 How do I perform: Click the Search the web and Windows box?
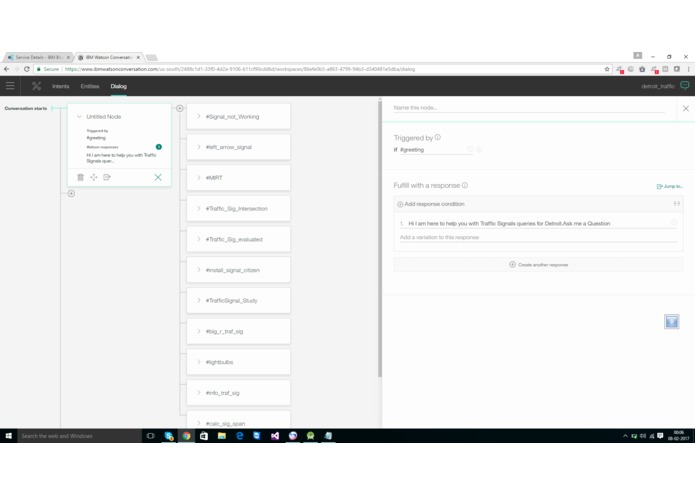click(x=79, y=436)
